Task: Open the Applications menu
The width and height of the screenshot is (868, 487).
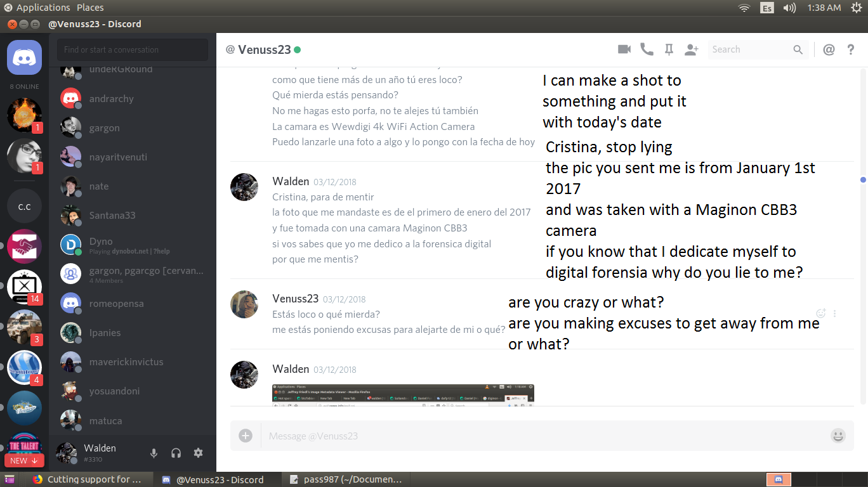Action: pyautogui.click(x=43, y=8)
